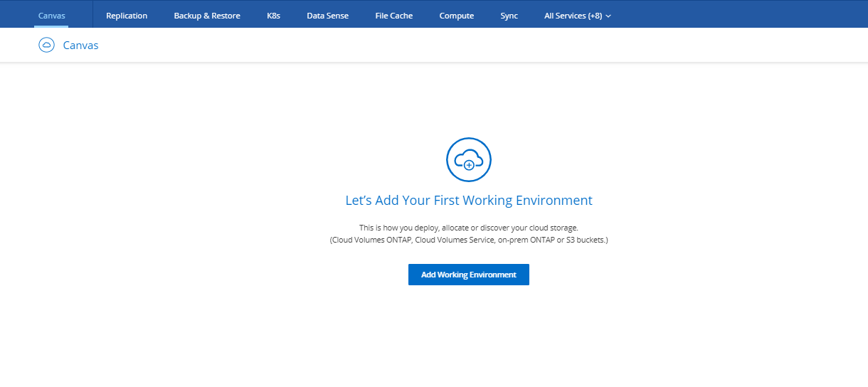Viewport: 868px width, 387px height.
Task: Open the K8s tab
Action: 273,16
